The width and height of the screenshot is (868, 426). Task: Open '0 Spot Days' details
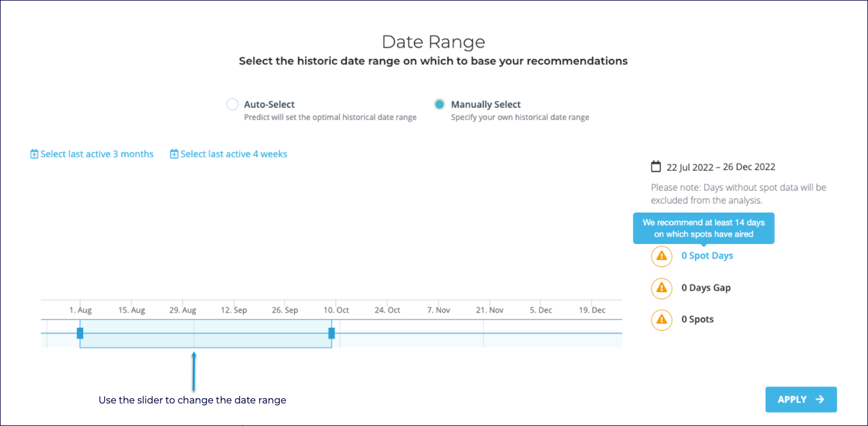707,255
